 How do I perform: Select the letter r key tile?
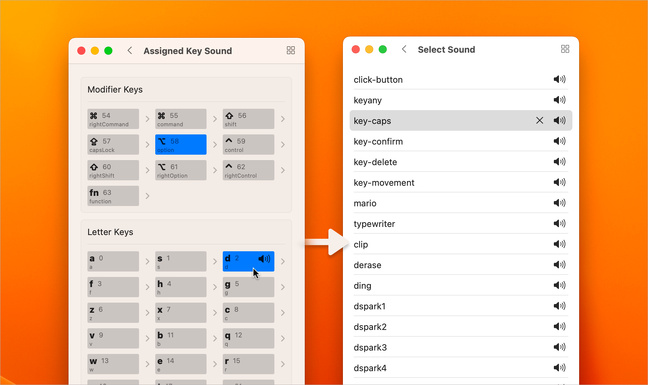pos(248,364)
